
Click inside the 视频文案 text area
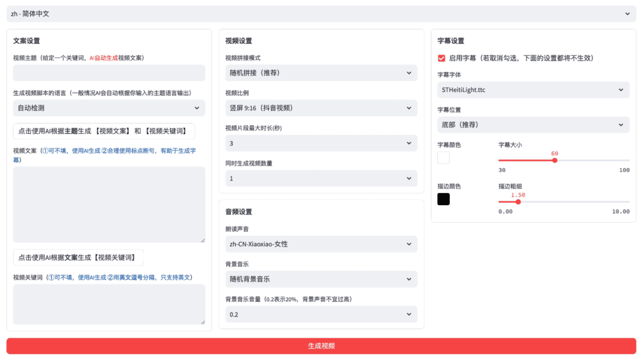(109, 204)
